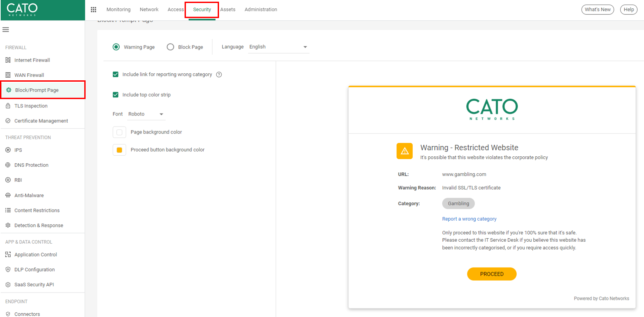Click the Content Restrictions list icon
This screenshot has height=317, width=644.
pyautogui.click(x=8, y=210)
